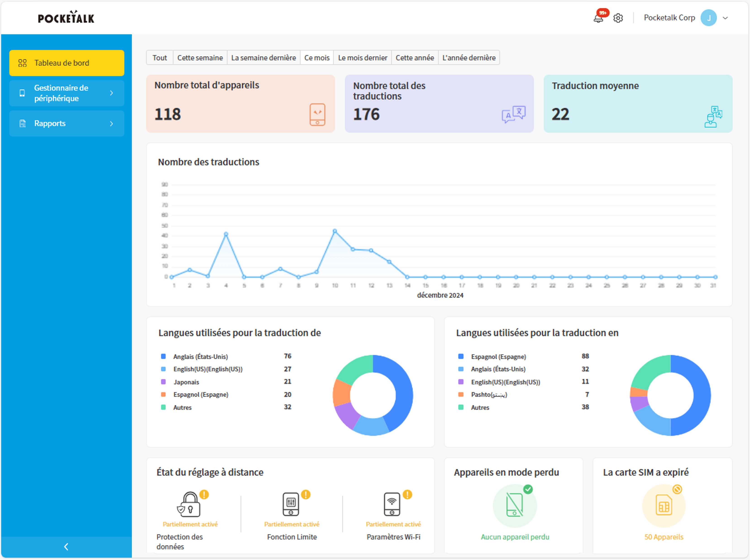Select the Cette année tab

coord(415,58)
